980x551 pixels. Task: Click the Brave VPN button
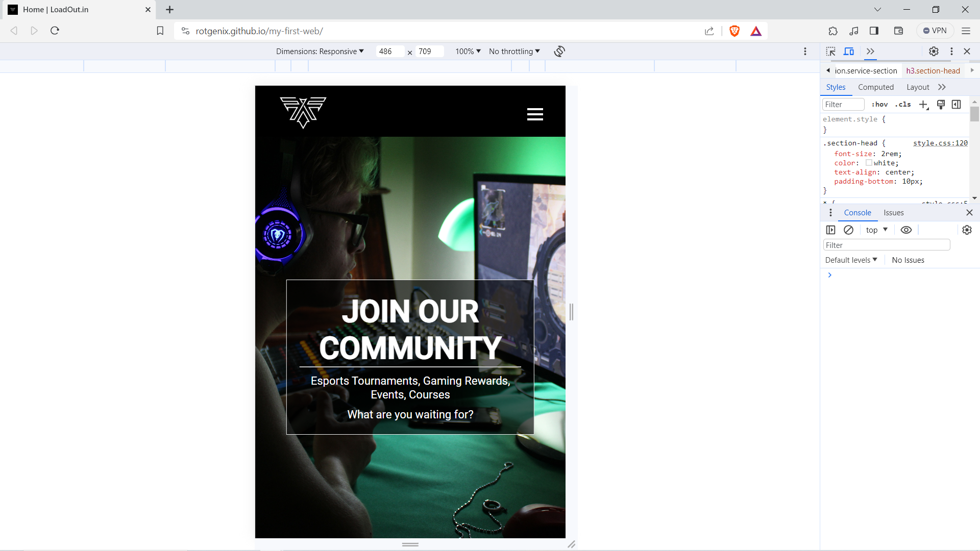[x=935, y=31]
